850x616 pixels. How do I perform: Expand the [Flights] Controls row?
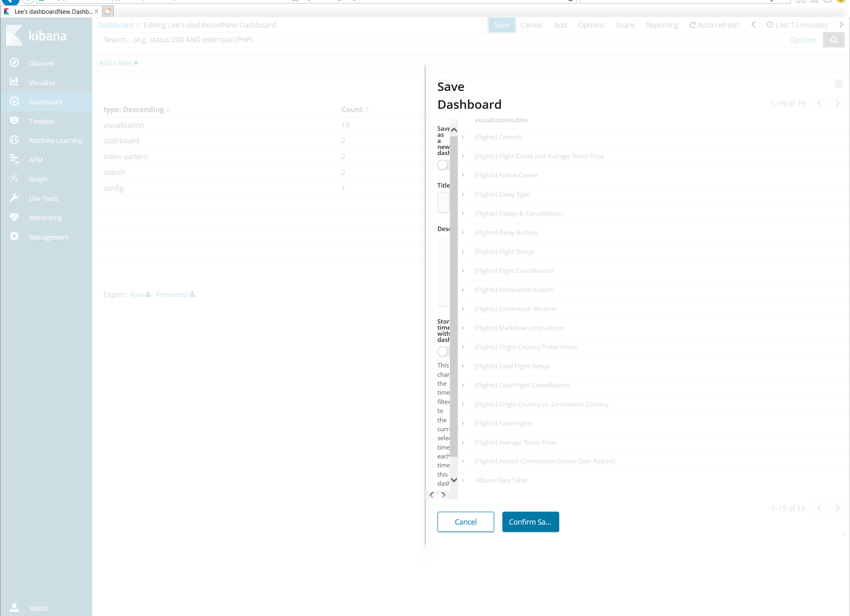[x=463, y=137]
